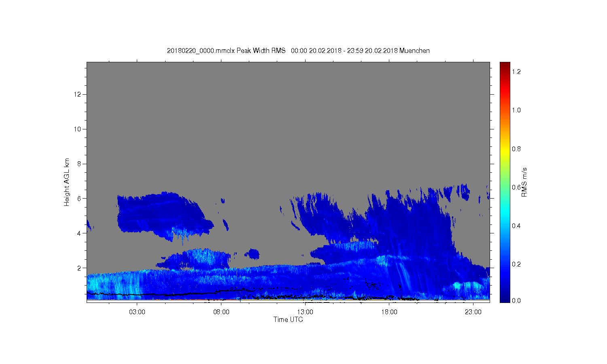The width and height of the screenshot is (607, 364).
Task: Click the colorbar value 1.0
Action: pos(516,110)
